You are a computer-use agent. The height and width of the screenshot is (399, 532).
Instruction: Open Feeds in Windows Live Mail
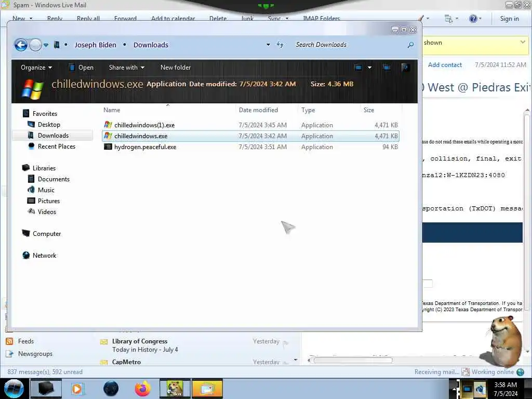[26, 341]
